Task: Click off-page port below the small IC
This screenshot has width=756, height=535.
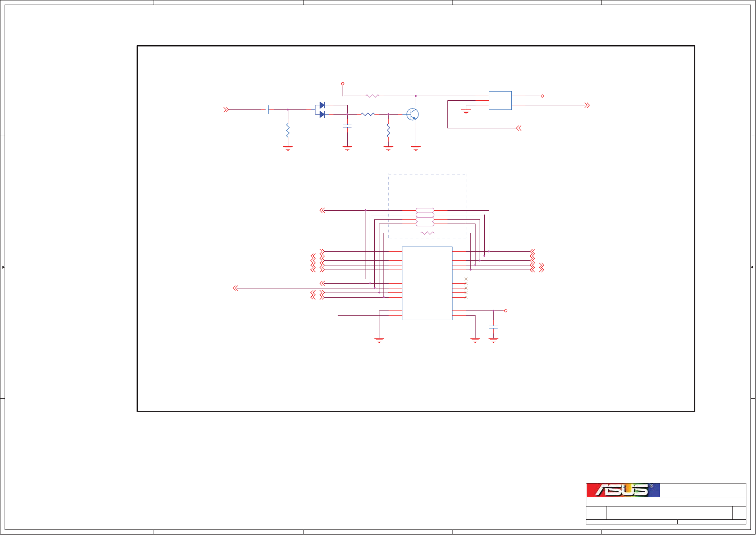Action: click(519, 128)
